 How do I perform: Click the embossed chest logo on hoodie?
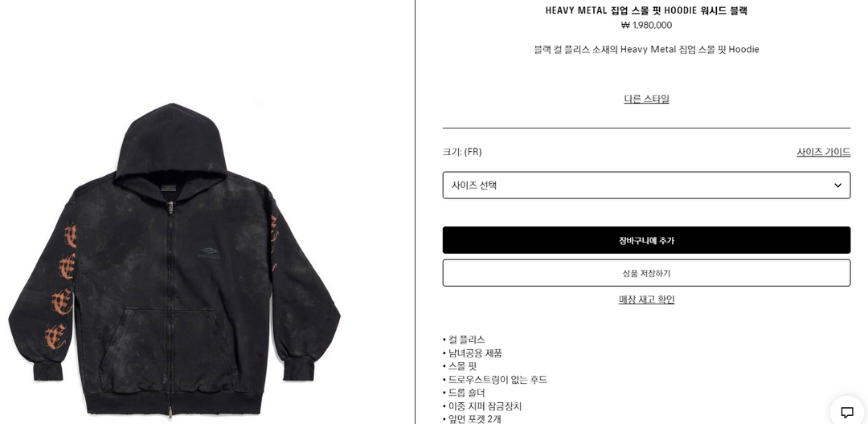coord(209,253)
